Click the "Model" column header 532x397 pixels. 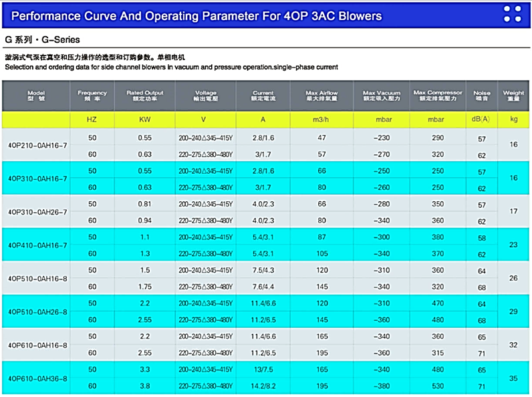[36, 96]
